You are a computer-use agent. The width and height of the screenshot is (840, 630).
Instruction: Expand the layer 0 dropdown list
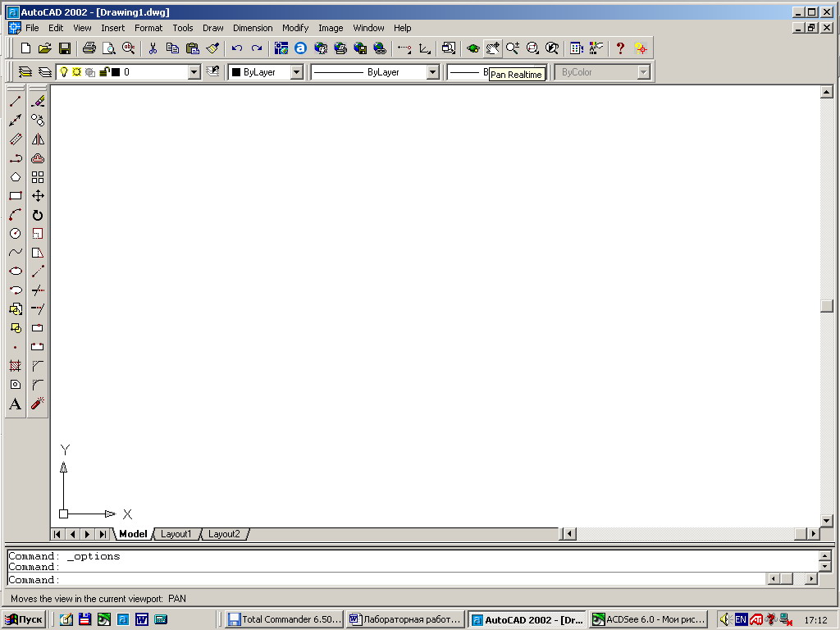[x=194, y=72]
